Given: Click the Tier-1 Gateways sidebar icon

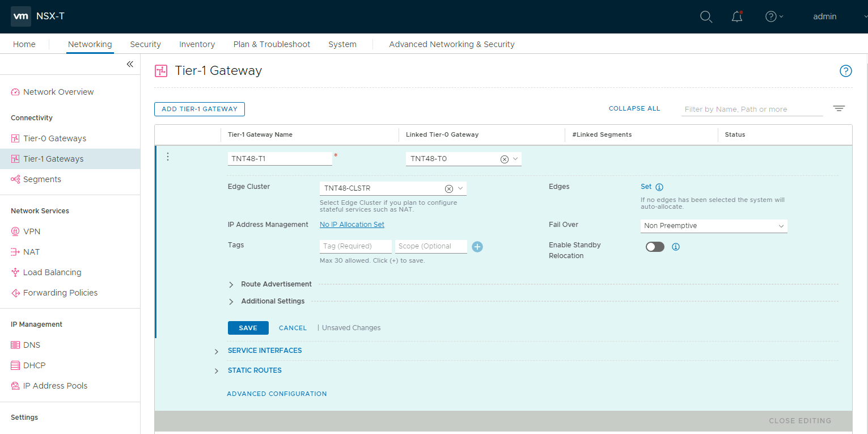Looking at the screenshot, I should pos(15,159).
